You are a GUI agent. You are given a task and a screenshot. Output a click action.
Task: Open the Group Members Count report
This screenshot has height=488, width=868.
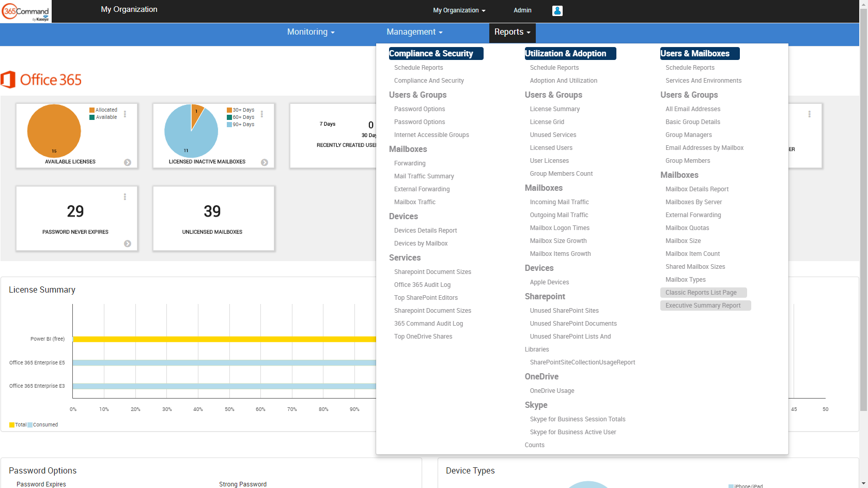tap(561, 174)
